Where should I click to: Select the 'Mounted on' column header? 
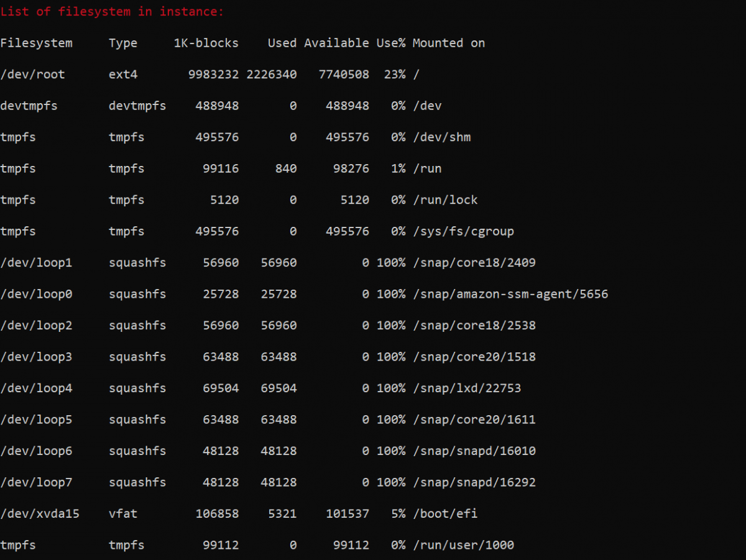tap(449, 43)
